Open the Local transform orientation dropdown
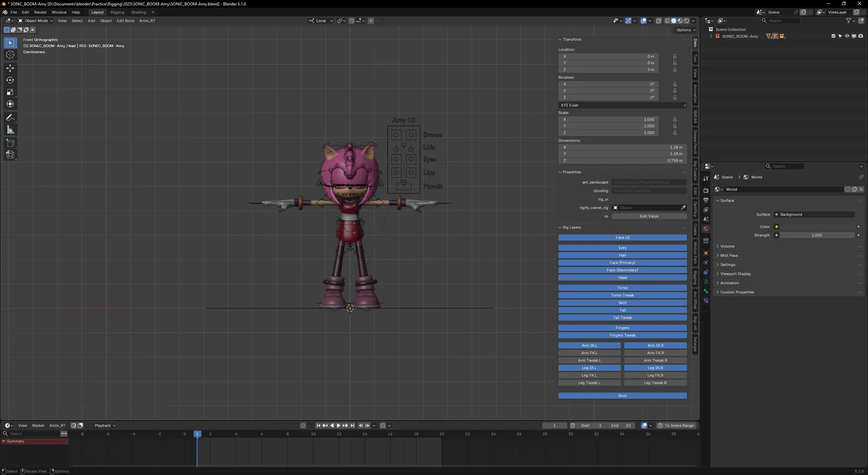This screenshot has width=868, height=475. 321,21
